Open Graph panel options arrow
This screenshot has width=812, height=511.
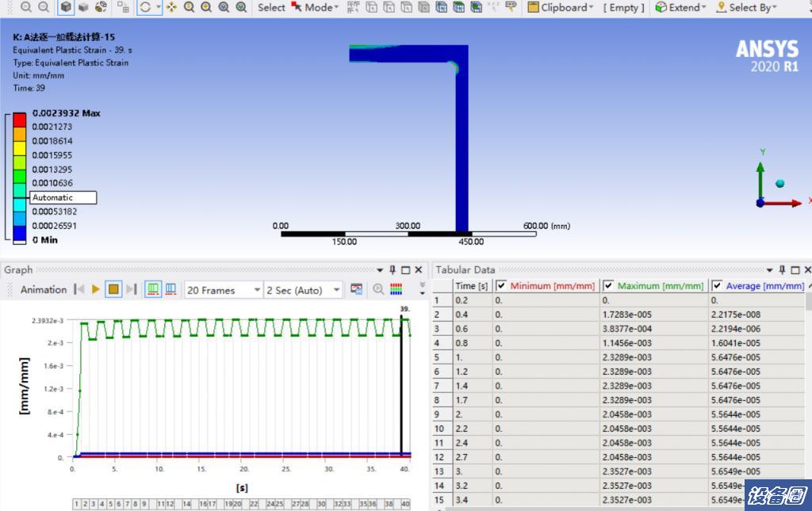(380, 270)
